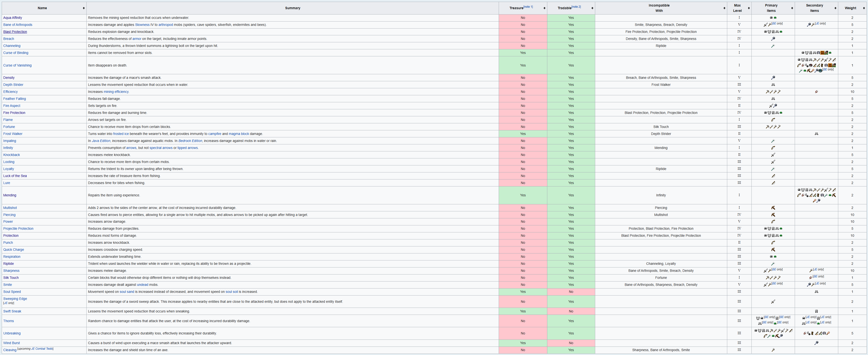
Task: Click the bow icon in Flame row
Action: 773,120
